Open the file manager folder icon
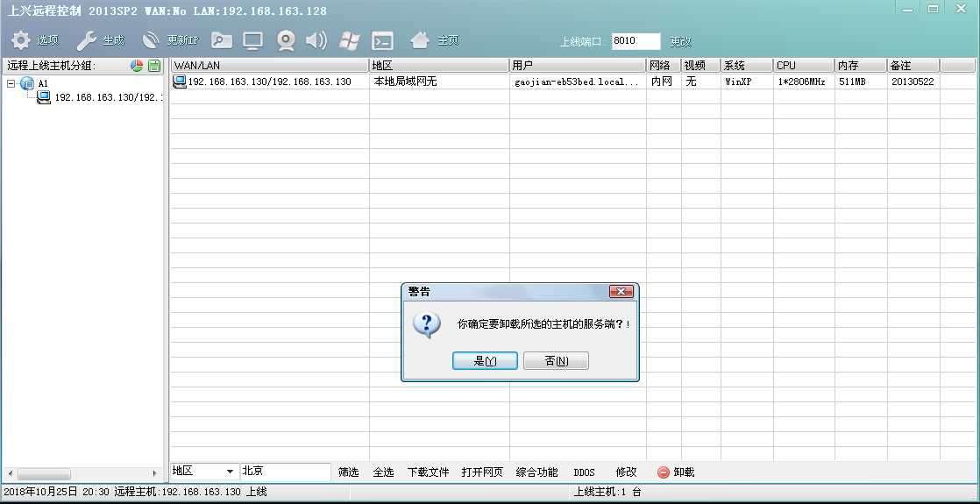This screenshot has height=504, width=980. pos(221,40)
